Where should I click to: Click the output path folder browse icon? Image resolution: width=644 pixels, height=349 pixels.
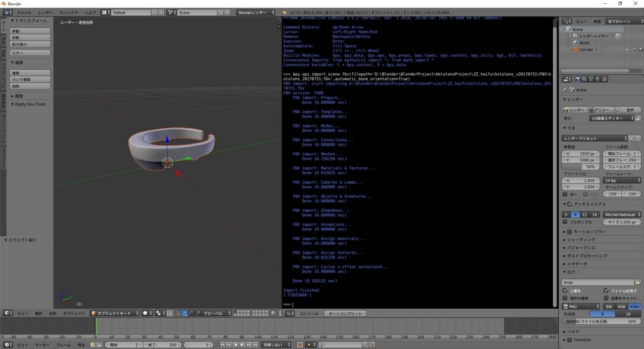pos(638,282)
